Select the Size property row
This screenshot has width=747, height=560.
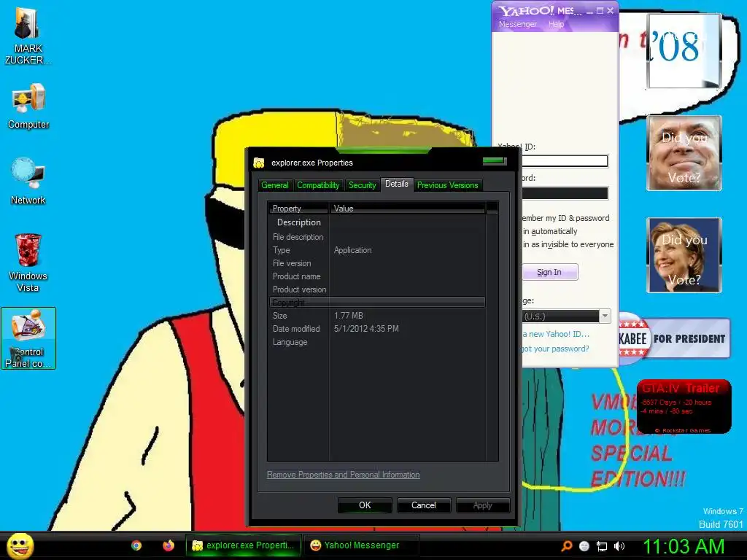point(377,316)
